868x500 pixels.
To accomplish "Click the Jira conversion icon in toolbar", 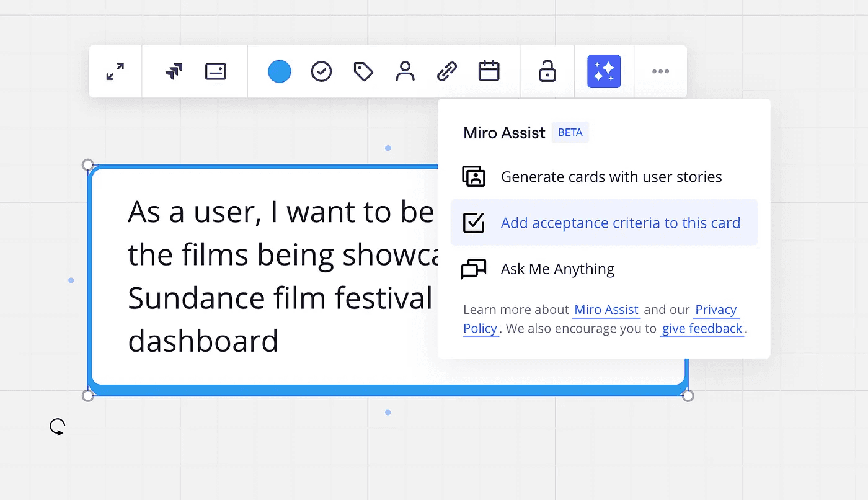I will [x=174, y=71].
